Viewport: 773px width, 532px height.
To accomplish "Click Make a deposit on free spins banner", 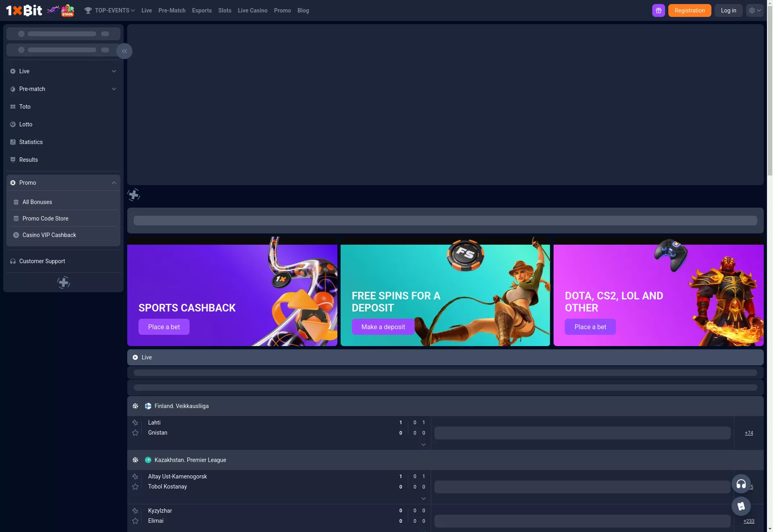I will point(383,327).
